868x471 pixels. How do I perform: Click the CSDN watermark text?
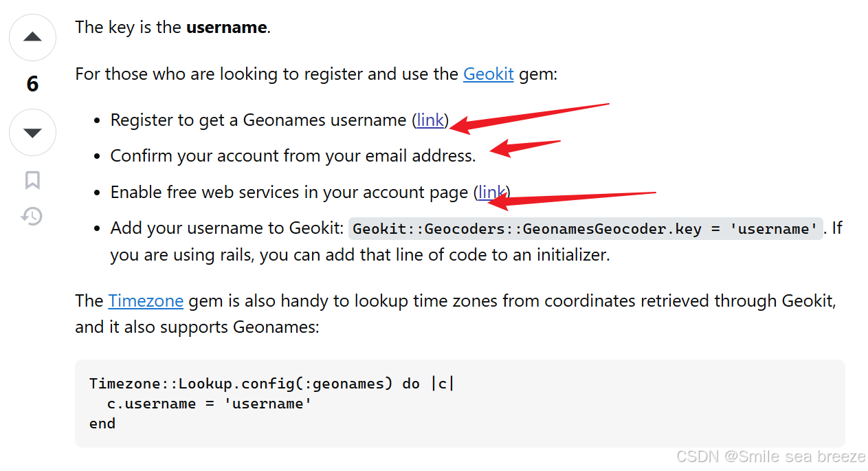[x=770, y=456]
